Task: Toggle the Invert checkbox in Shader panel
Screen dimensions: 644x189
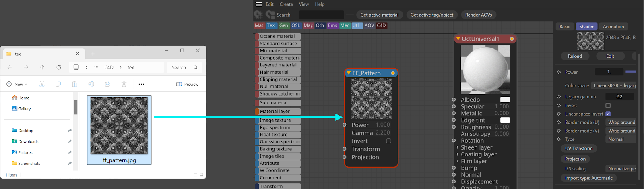Action: point(608,106)
